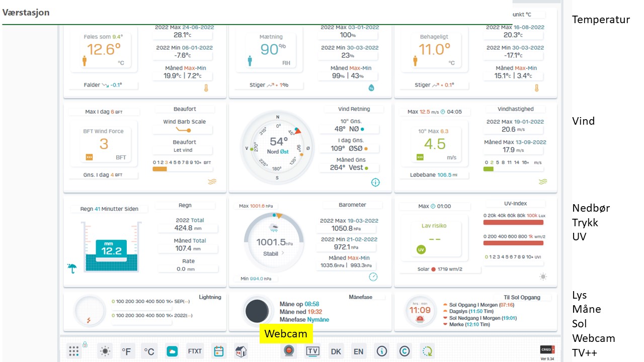Screen dimensions: 644x362
Task: Click the sun theme icon in bottom toolbar
Action: tap(105, 351)
